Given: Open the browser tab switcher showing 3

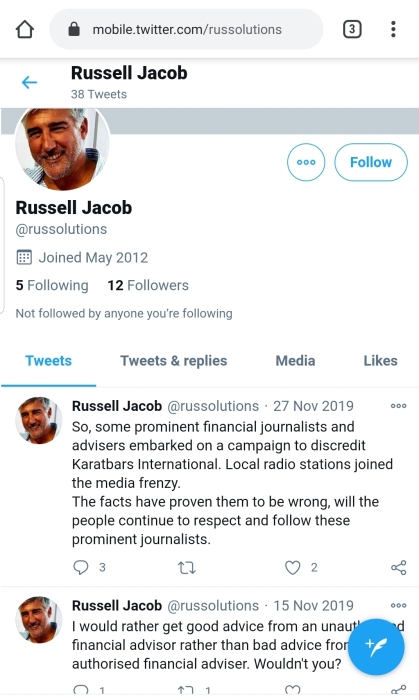Looking at the screenshot, I should point(352,29).
